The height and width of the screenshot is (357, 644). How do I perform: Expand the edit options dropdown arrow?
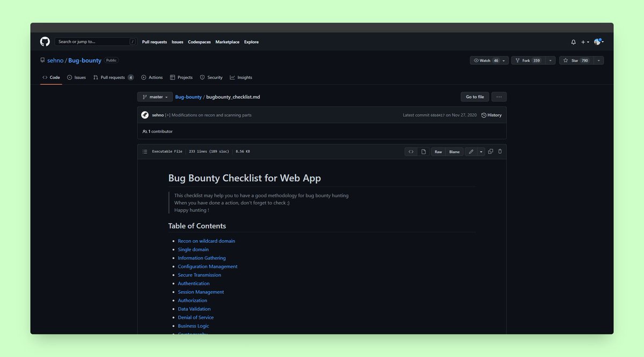tap(481, 152)
